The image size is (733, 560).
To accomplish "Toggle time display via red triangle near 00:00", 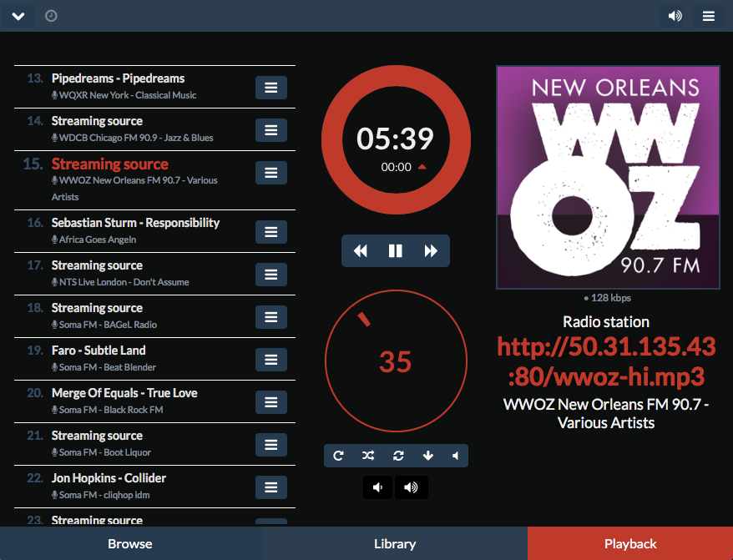I will pos(422,167).
